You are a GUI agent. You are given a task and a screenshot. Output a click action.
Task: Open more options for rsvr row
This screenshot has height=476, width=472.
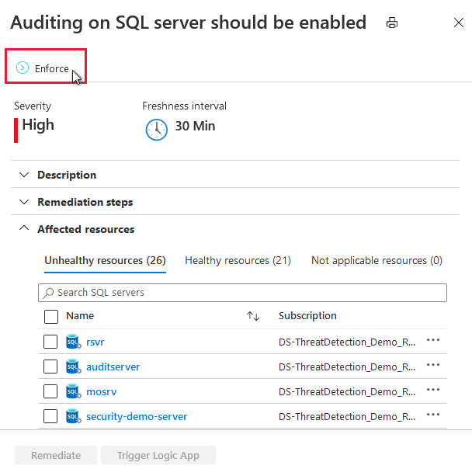[x=433, y=341]
